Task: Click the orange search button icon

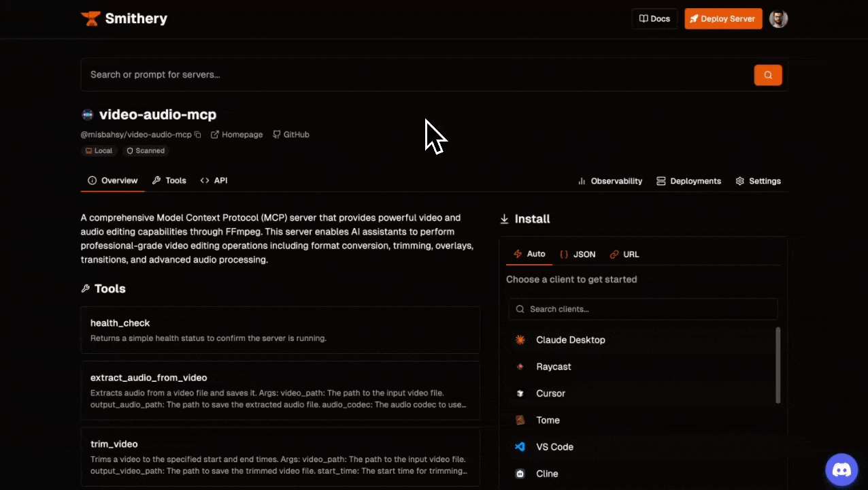Action: [768, 75]
